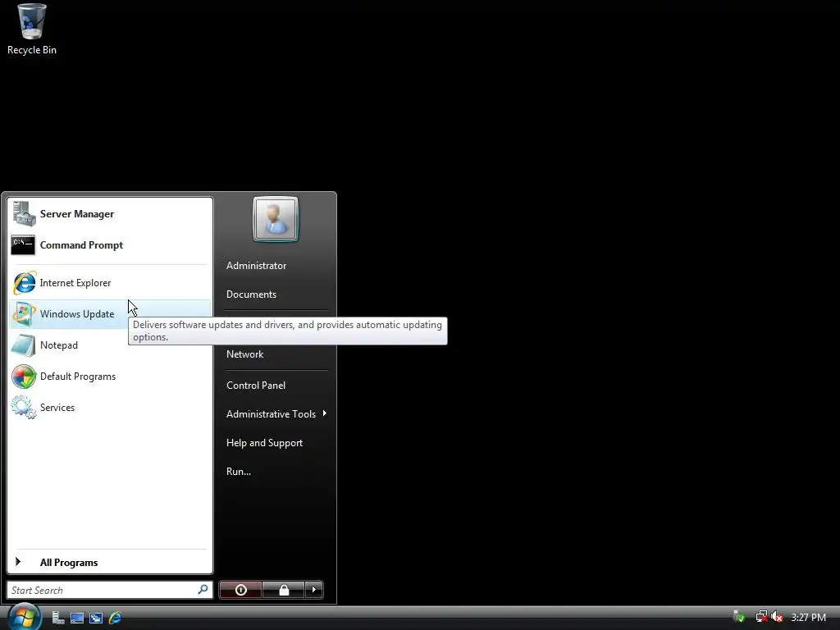Screen dimensions: 840x630
Task: Expand Administrative Tools submenu
Action: [276, 414]
